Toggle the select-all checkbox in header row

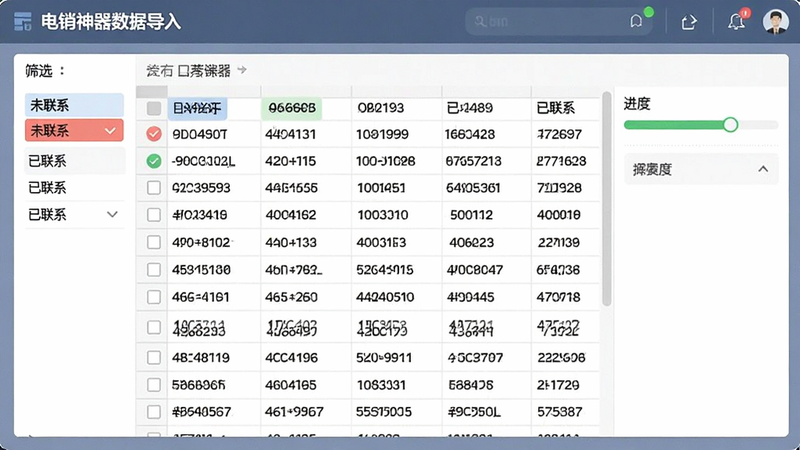[154, 108]
